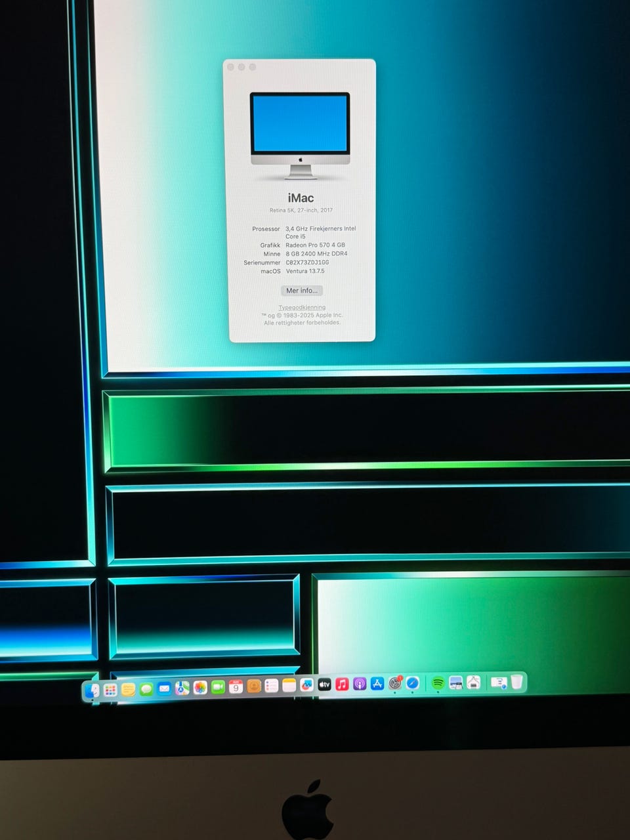Viewport: 630px width, 840px height.
Task: Open the yellow notes icon beside Launchpad
Action: tap(129, 690)
